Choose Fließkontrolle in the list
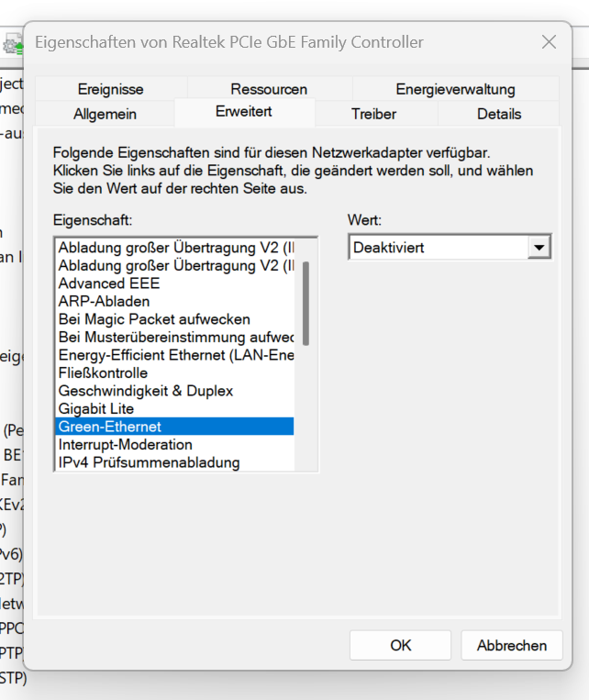This screenshot has height=700, width=589. point(175,372)
